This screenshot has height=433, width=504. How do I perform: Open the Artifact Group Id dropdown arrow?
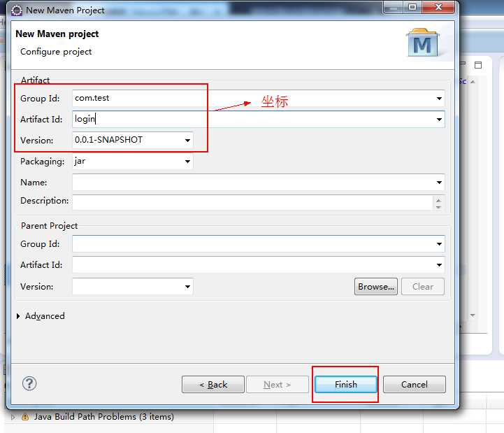point(439,99)
